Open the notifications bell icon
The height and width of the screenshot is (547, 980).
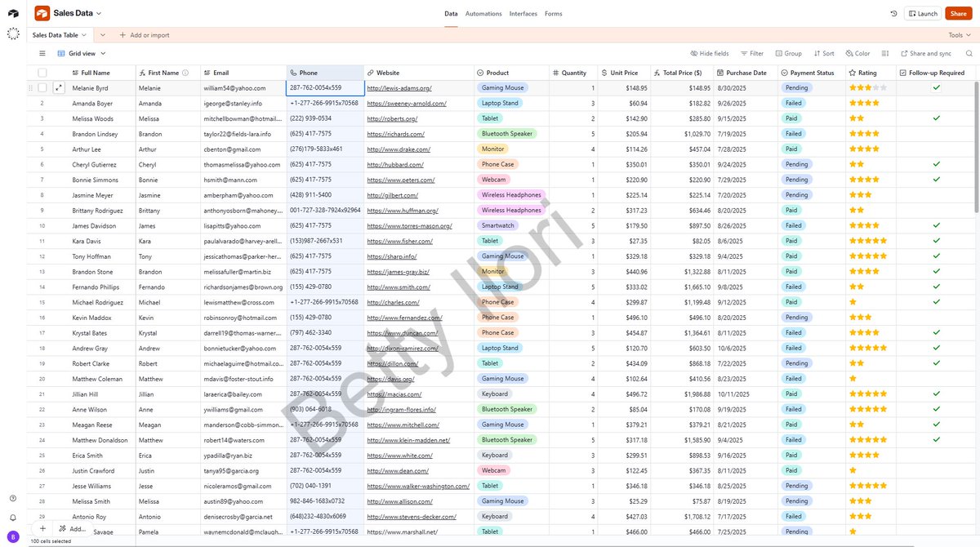(13, 518)
